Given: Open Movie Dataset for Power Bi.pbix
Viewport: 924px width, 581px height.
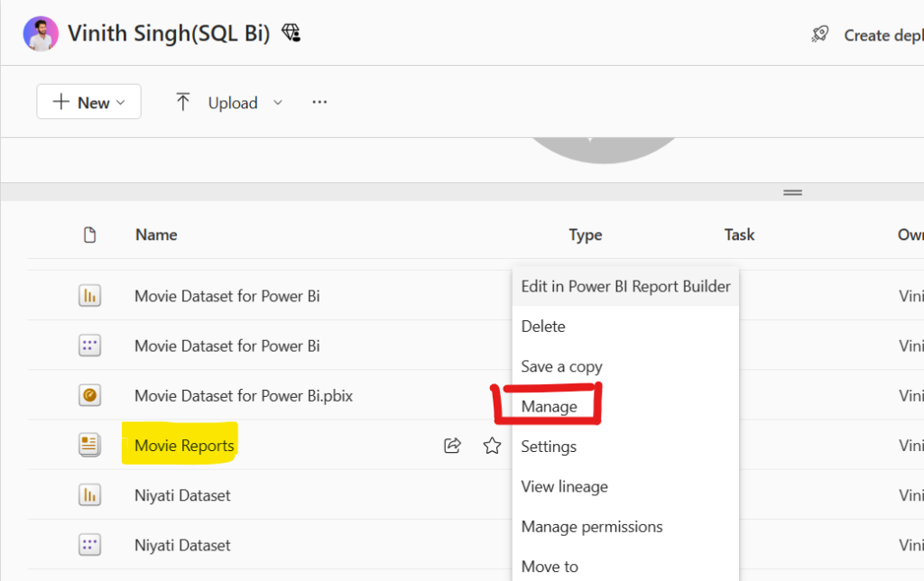Looking at the screenshot, I should tap(244, 396).
